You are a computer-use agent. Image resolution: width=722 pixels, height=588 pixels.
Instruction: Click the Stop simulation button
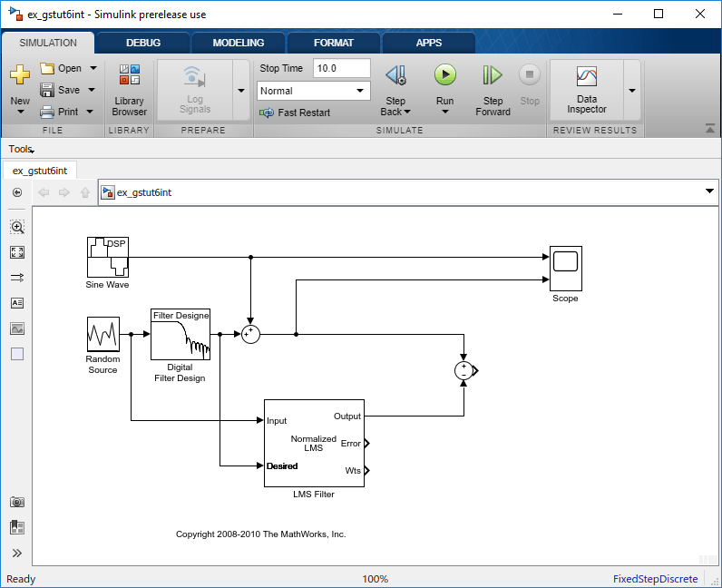point(530,85)
